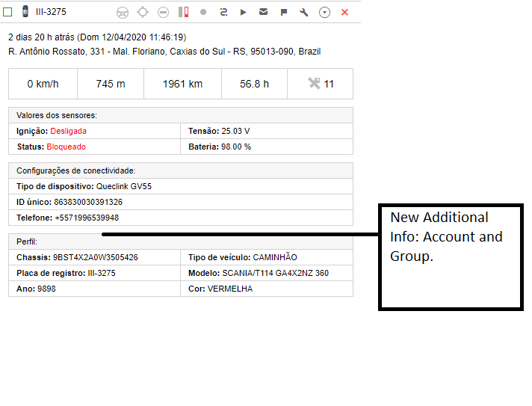This screenshot has width=532, height=406.
Task: Click the satellite count cell showing 11
Action: [x=320, y=84]
